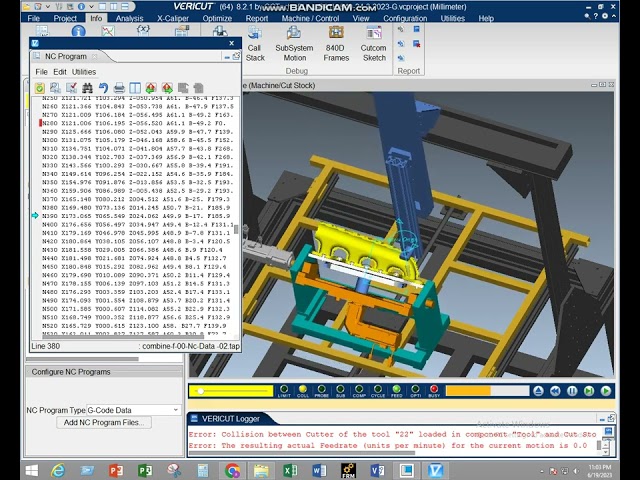This screenshot has height=480, width=640.
Task: Click the blue info icon in ribbon
Action: pos(78,31)
